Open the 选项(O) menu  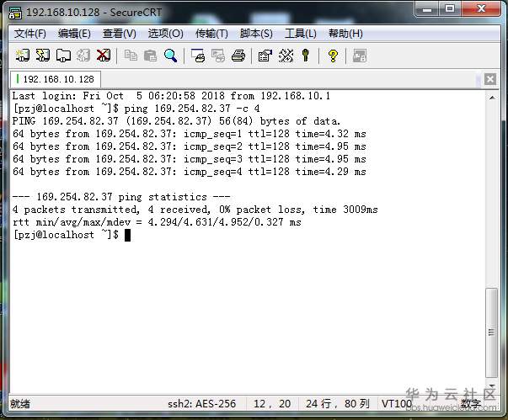[x=166, y=34]
